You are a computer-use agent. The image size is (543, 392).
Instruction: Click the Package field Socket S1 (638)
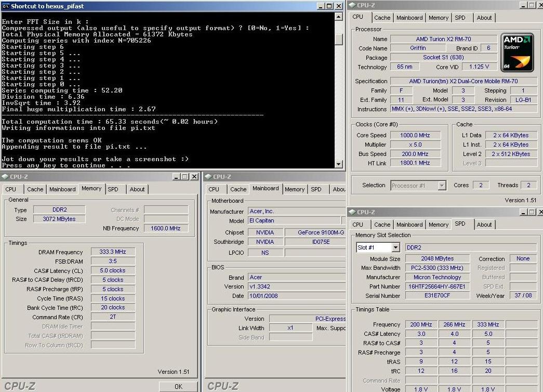[x=444, y=58]
